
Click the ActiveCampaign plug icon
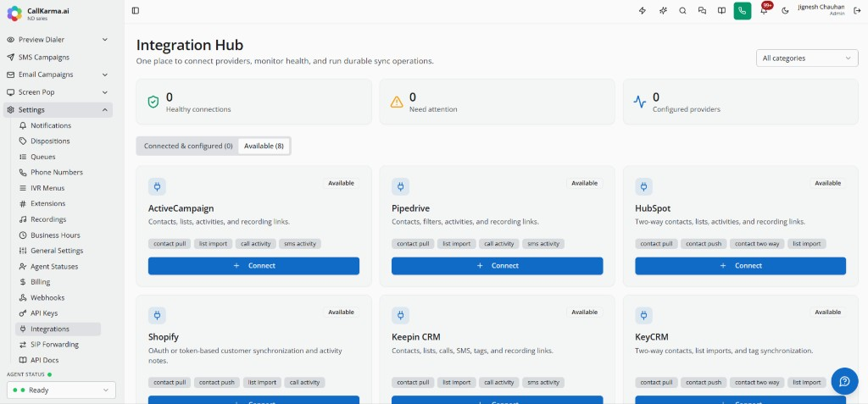coord(157,186)
